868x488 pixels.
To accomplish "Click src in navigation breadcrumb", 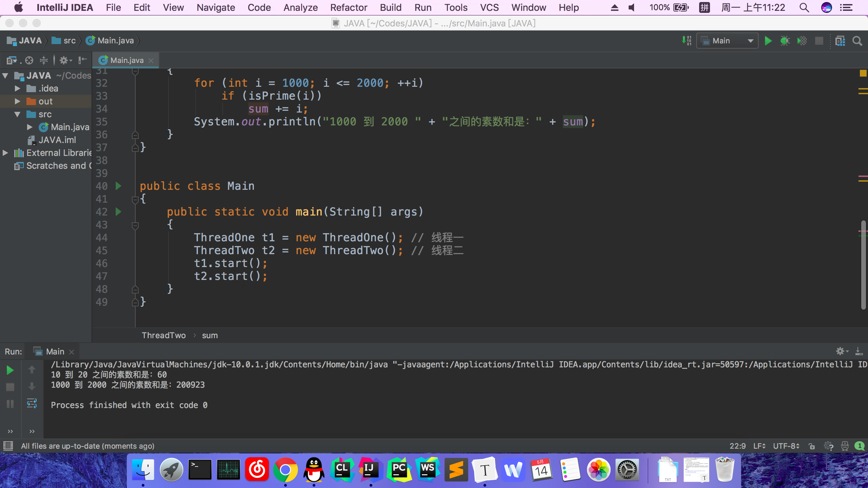I will [64, 41].
